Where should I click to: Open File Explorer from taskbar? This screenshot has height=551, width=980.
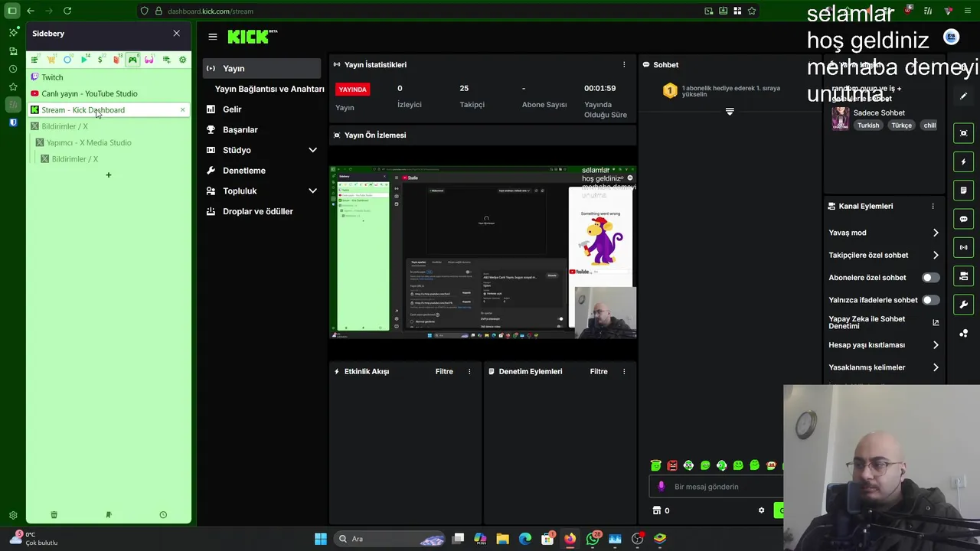(x=502, y=539)
